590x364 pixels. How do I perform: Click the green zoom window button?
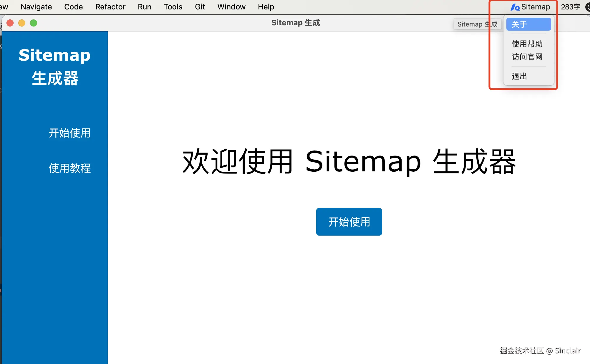[34, 23]
